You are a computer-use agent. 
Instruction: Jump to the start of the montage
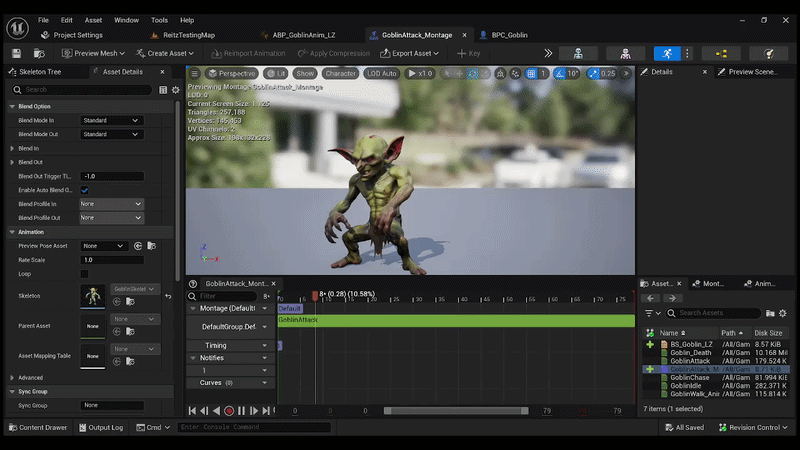tap(192, 411)
